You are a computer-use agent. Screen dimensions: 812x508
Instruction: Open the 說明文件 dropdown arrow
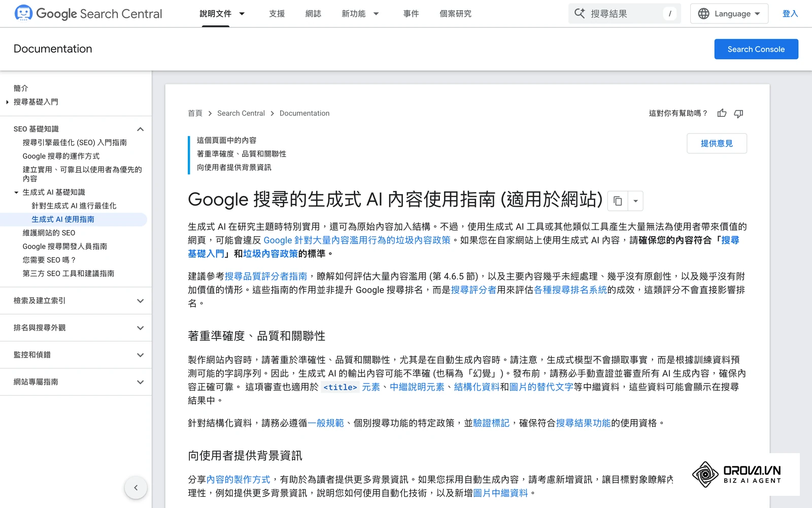pos(242,14)
